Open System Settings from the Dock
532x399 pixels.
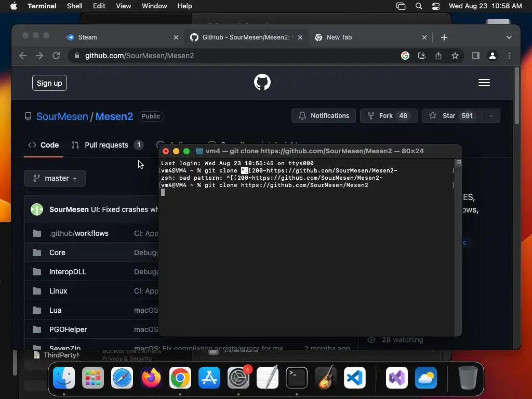click(x=238, y=378)
